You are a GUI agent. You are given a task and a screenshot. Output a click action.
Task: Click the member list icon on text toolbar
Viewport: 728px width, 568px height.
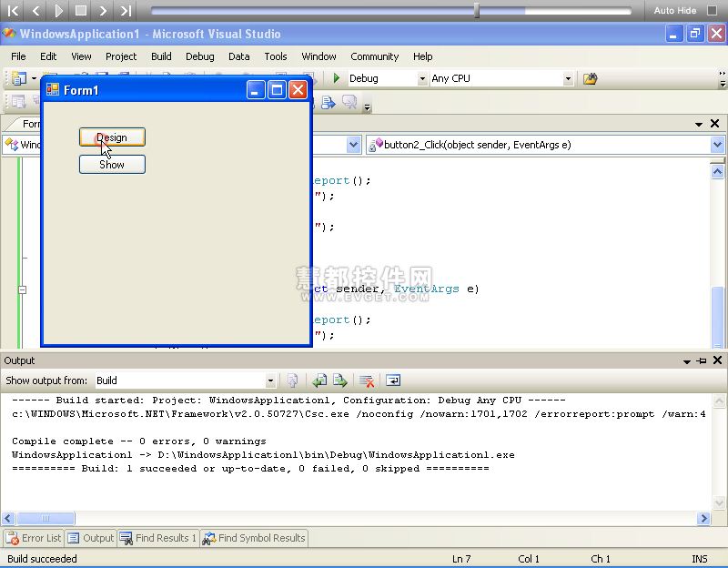click(x=18, y=102)
